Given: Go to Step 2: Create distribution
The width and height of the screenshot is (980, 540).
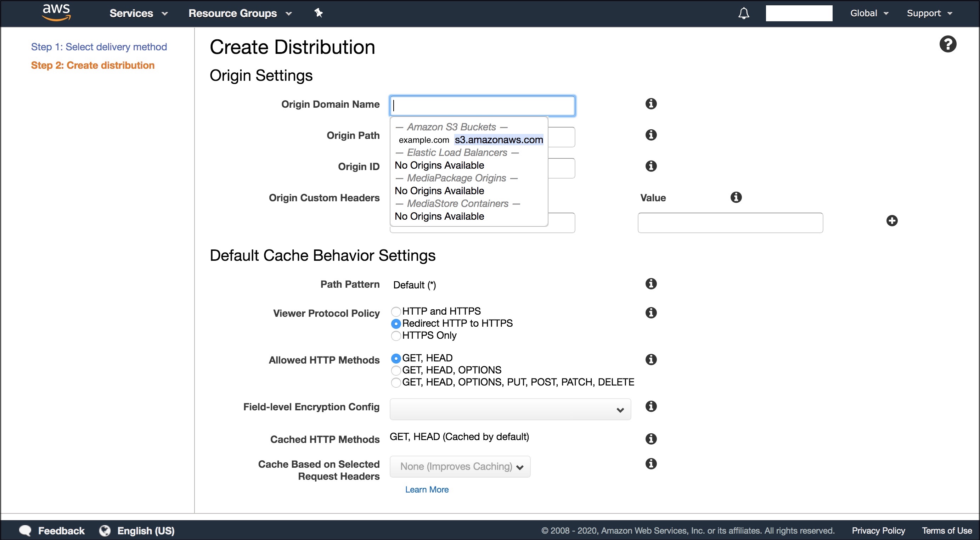Looking at the screenshot, I should tap(93, 65).
